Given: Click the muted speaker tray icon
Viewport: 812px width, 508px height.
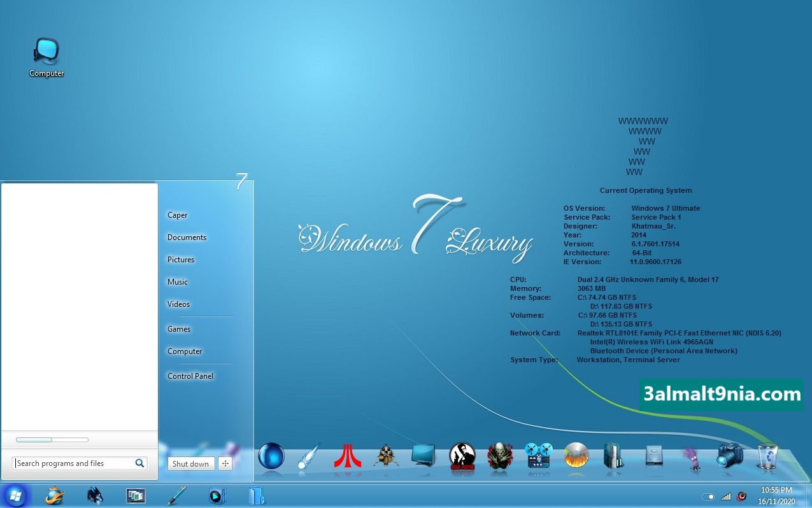Looking at the screenshot, I should [x=742, y=497].
